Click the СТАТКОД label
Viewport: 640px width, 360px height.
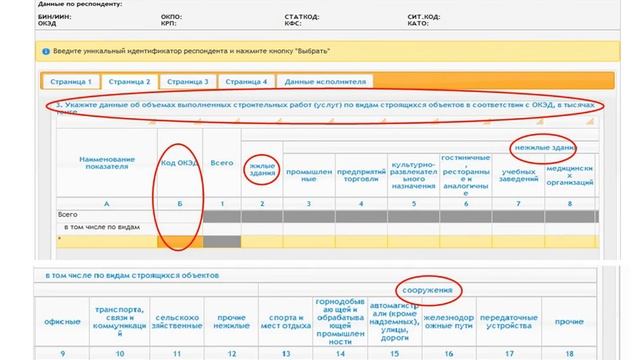point(302,17)
